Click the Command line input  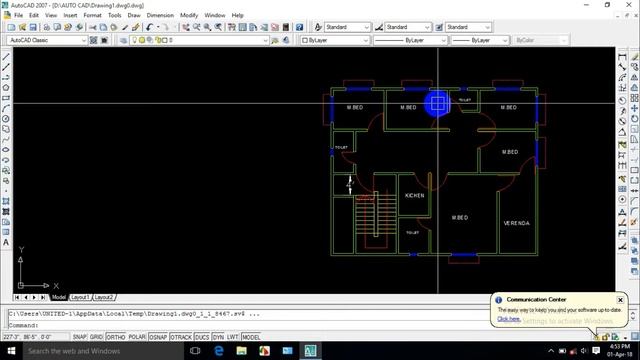pos(249,326)
